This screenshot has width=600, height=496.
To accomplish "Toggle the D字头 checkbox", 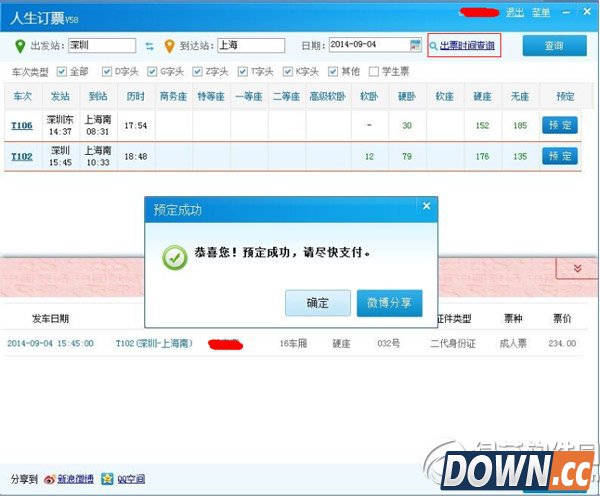I will (107, 71).
